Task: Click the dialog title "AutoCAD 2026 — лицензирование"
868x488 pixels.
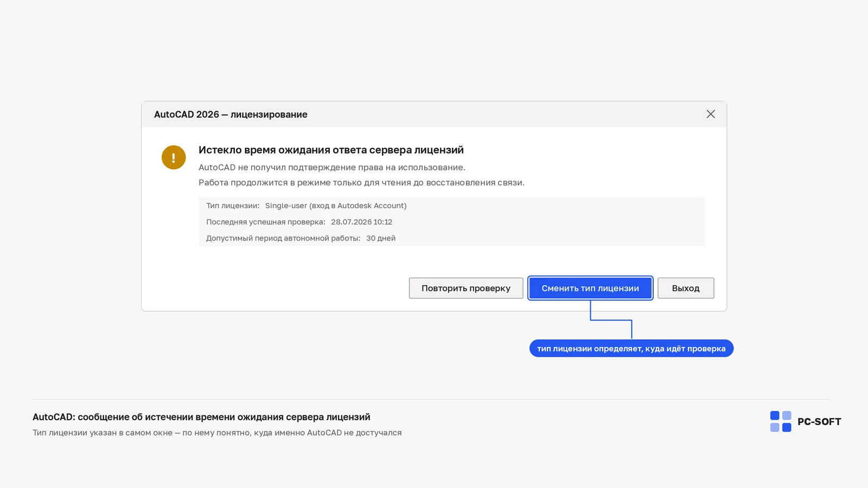Action: point(231,114)
